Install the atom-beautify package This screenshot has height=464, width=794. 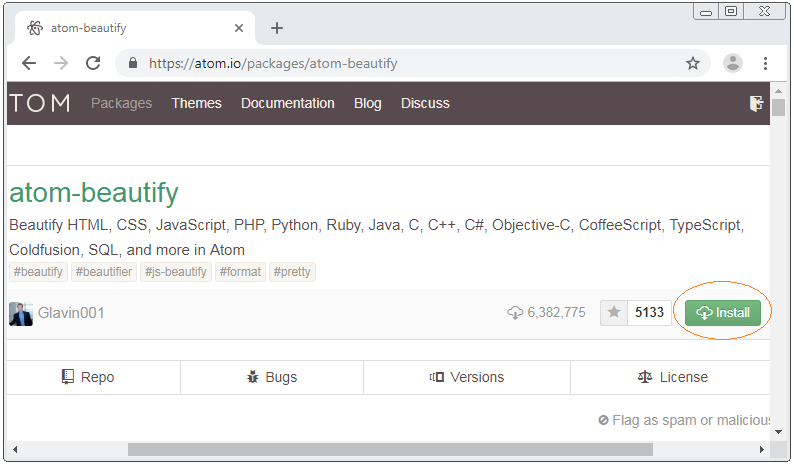[x=723, y=313]
